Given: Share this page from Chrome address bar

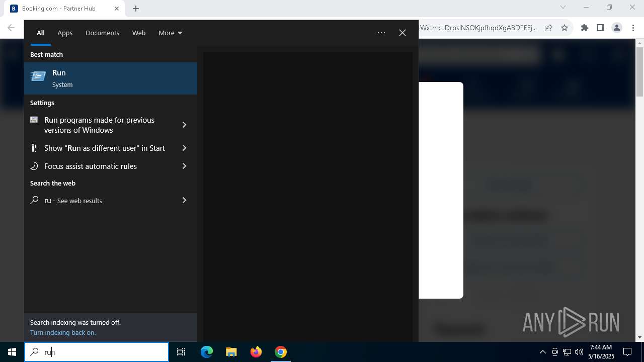Looking at the screenshot, I should [x=548, y=28].
